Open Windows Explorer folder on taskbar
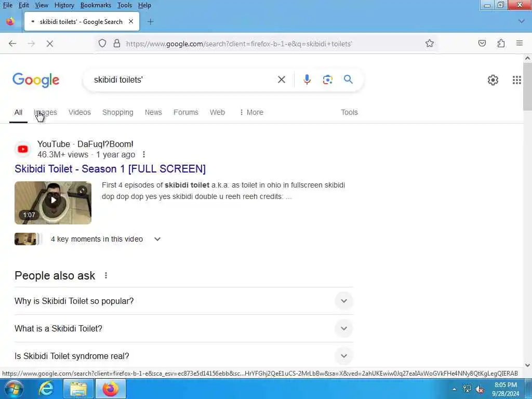Viewport: 532px width, 399px height. tap(78, 389)
